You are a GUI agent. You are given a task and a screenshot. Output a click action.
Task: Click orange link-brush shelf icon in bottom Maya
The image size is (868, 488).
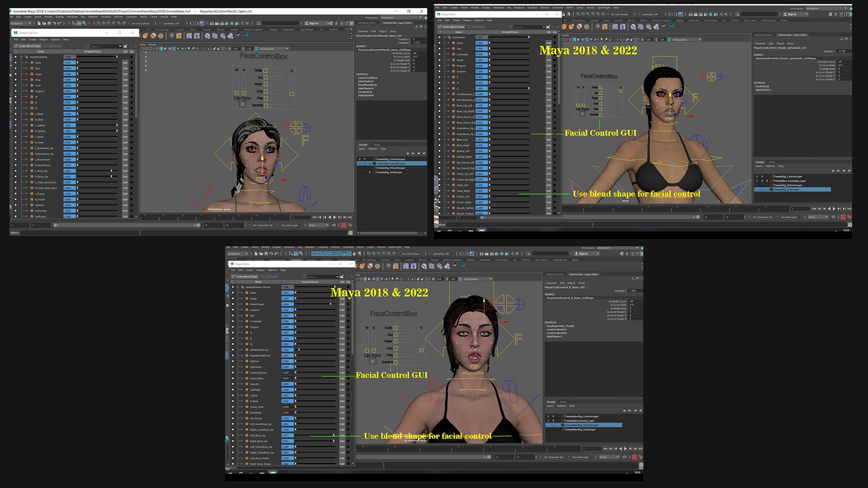(362, 266)
